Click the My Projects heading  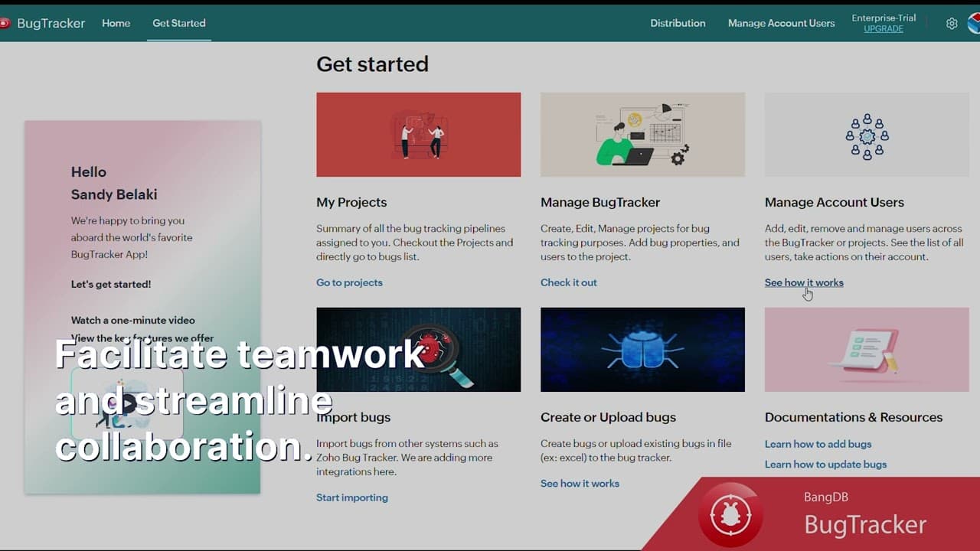point(351,202)
